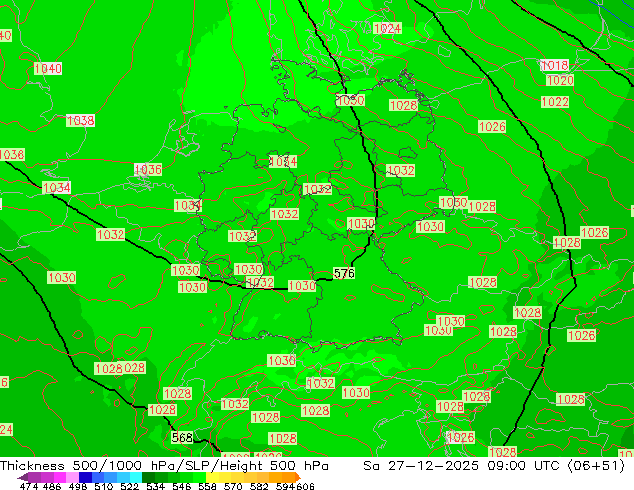This screenshot has height=490, width=634.
Task: Pick the dark blue swatch in the color bar
Action: point(85,477)
